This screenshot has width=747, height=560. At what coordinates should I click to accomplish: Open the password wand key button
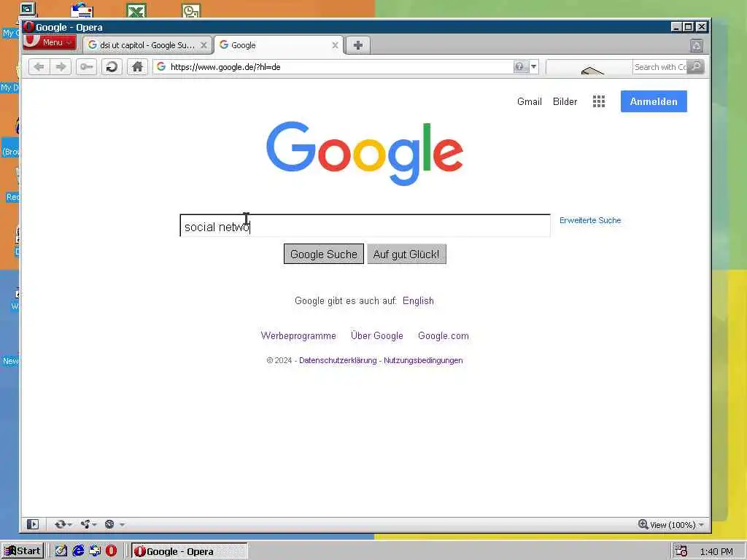(86, 67)
